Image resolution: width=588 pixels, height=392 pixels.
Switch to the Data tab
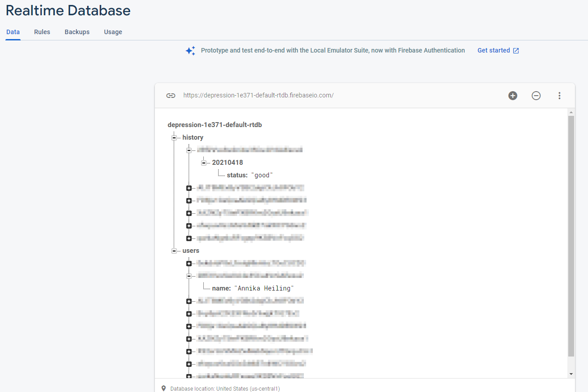point(13,32)
